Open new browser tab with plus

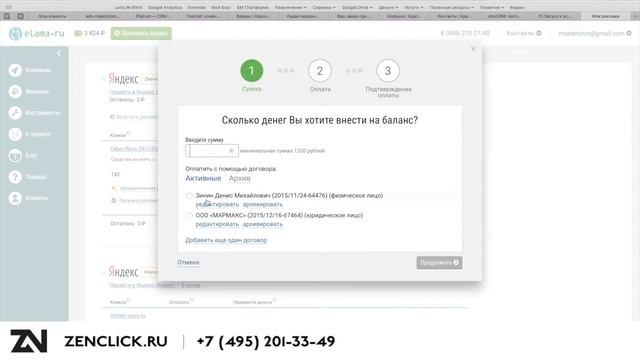pos(635,16)
